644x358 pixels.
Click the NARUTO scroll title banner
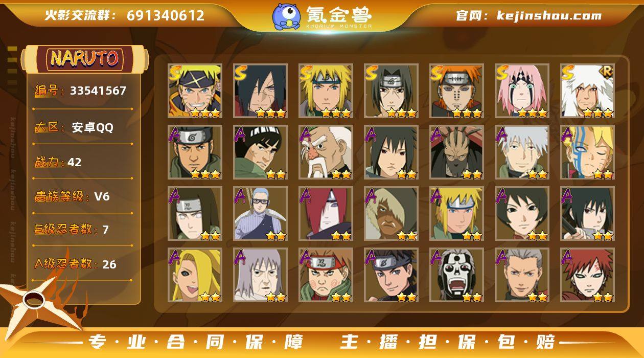pyautogui.click(x=84, y=59)
